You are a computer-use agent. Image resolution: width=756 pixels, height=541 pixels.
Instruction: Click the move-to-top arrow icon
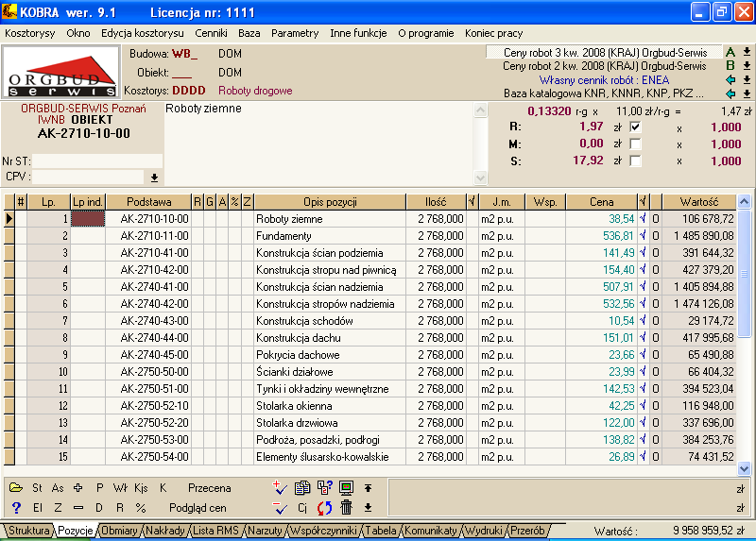(368, 488)
